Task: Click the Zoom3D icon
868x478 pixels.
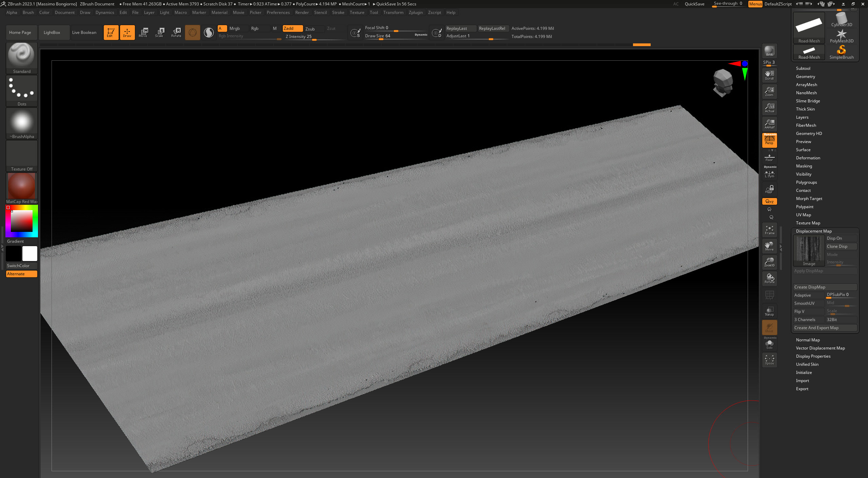Action: 769,262
